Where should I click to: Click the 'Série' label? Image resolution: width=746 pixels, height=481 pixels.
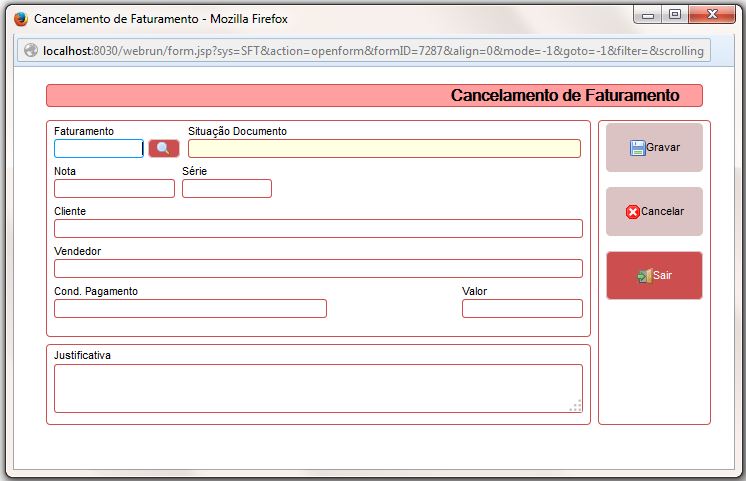coord(195,171)
